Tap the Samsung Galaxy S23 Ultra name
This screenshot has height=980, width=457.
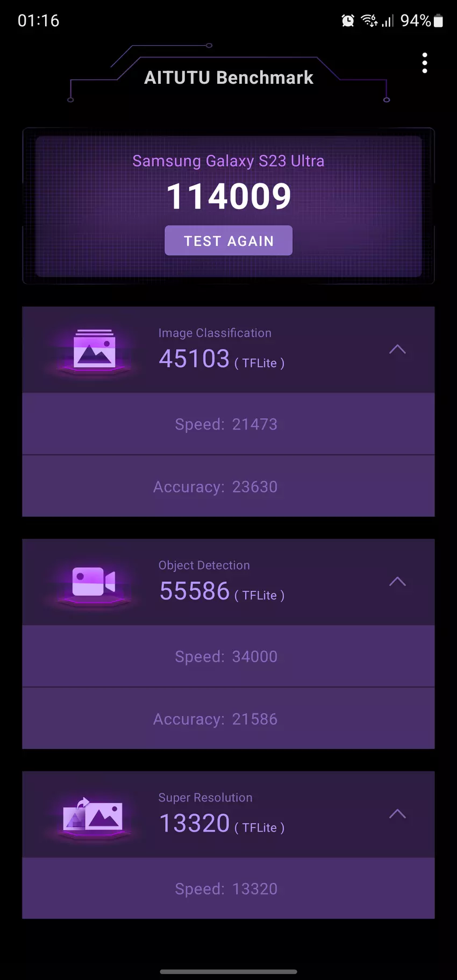click(228, 161)
